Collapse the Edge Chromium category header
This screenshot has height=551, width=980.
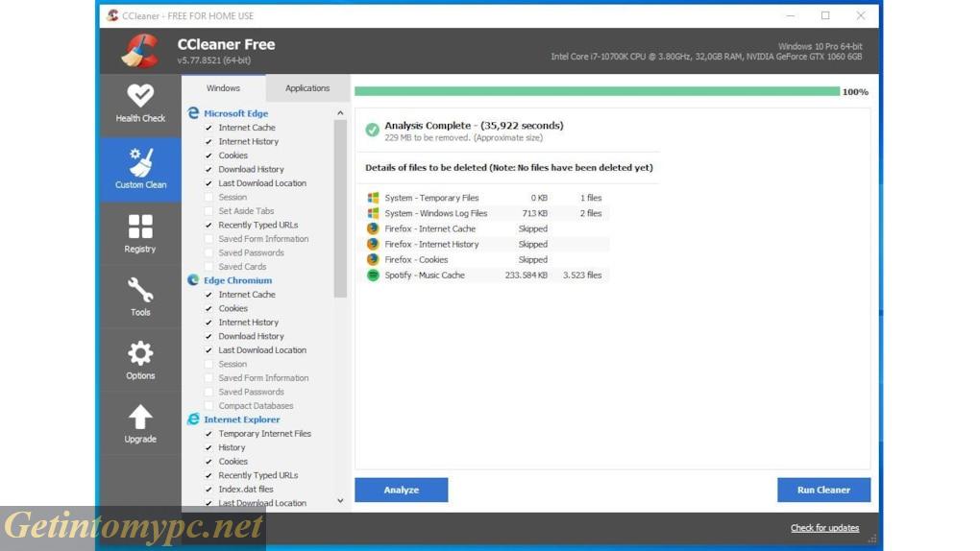coord(237,280)
